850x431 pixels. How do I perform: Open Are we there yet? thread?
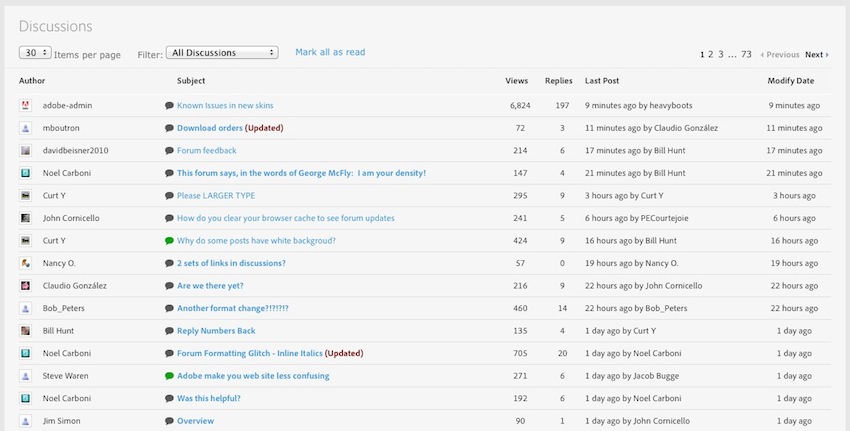[210, 286]
